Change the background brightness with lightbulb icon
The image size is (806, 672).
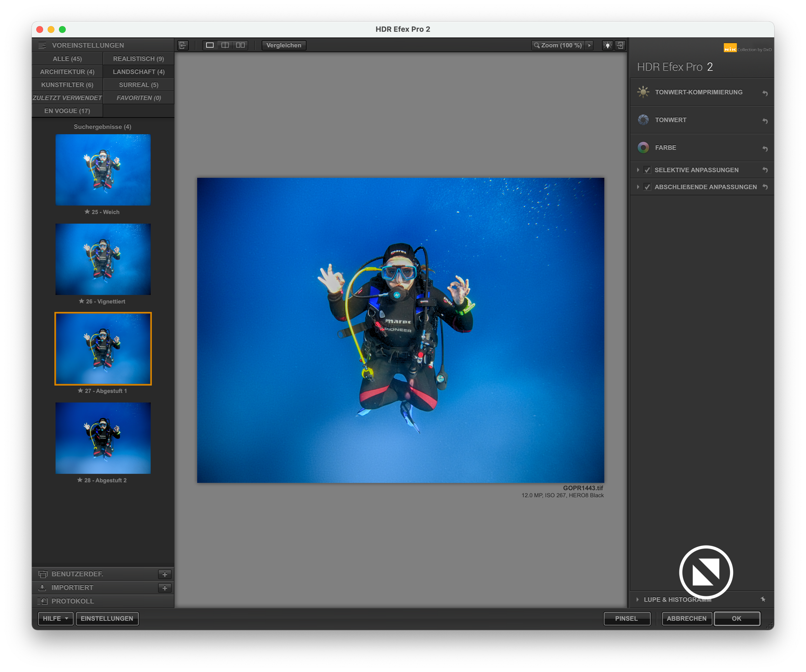pyautogui.click(x=607, y=45)
